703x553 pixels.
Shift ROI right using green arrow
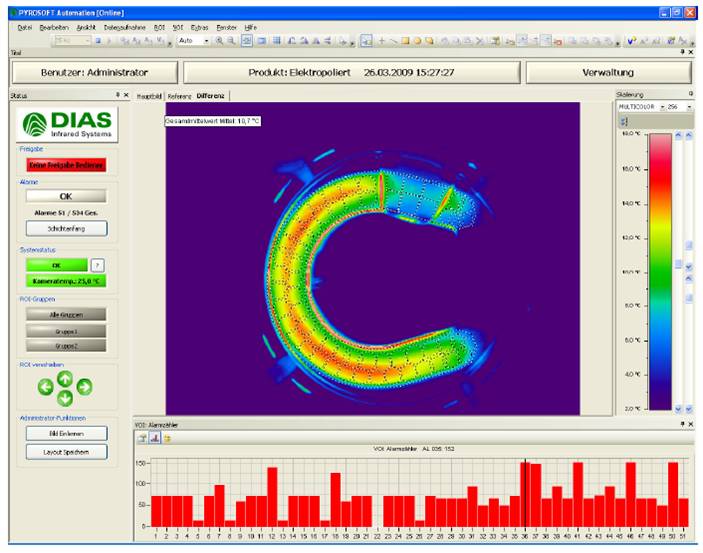tap(84, 387)
